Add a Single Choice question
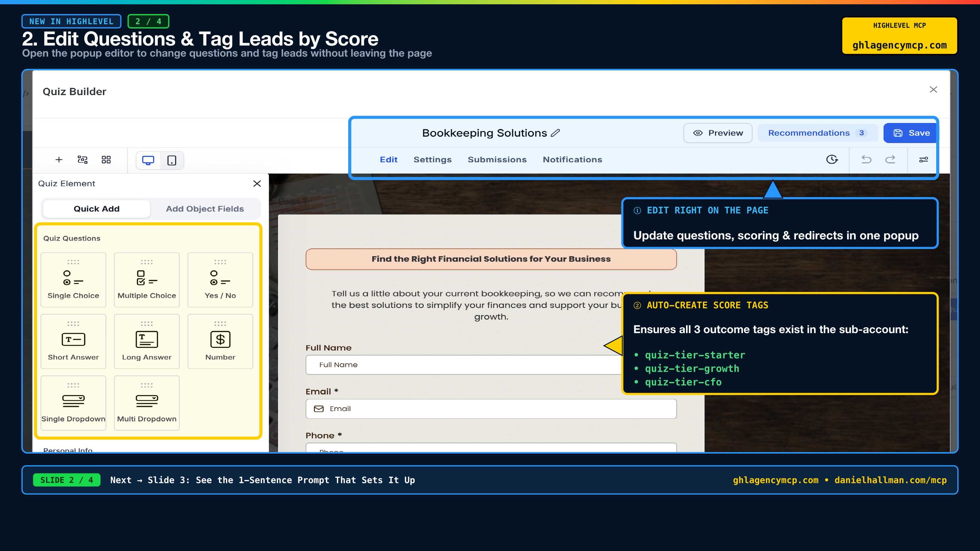The height and width of the screenshot is (551, 980). [x=73, y=279]
